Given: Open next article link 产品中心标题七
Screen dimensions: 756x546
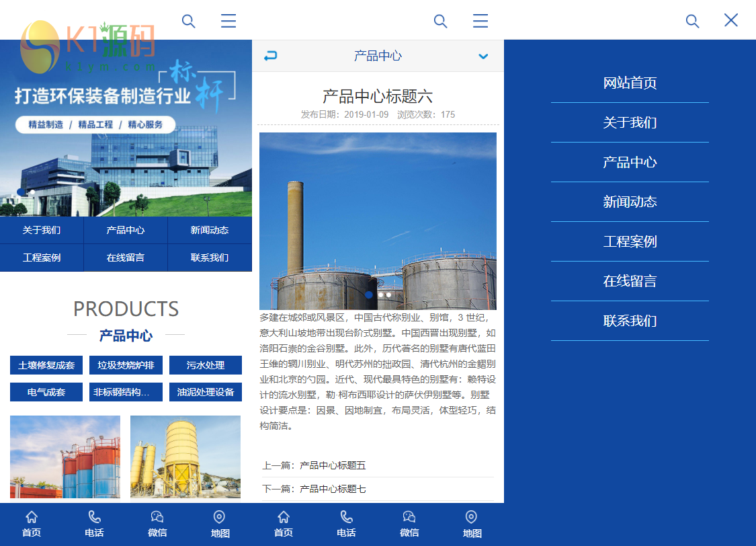Looking at the screenshot, I should (x=333, y=489).
